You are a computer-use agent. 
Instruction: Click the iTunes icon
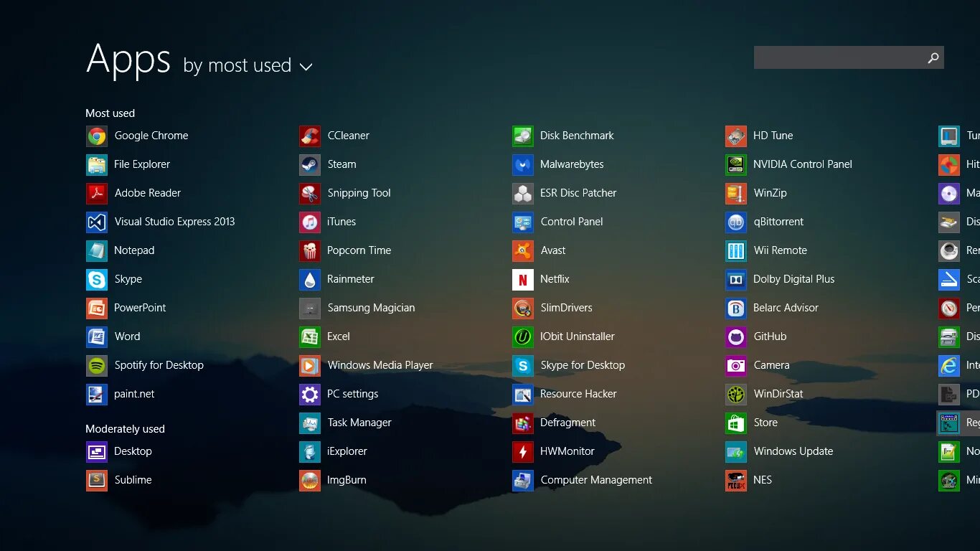(310, 222)
